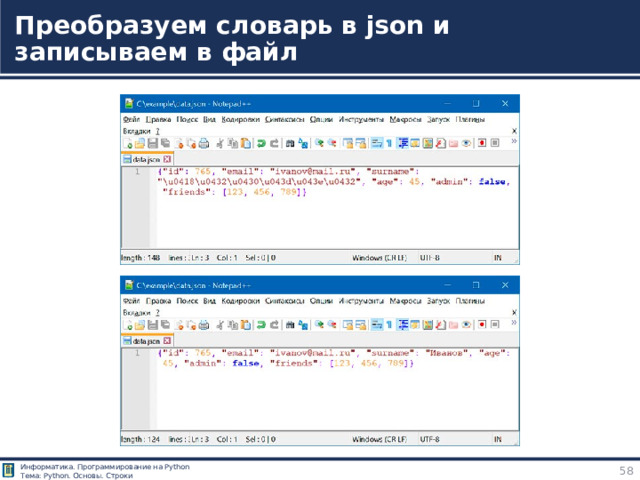Open Синтаксисы menu in upper Notepad++ window

point(284,120)
